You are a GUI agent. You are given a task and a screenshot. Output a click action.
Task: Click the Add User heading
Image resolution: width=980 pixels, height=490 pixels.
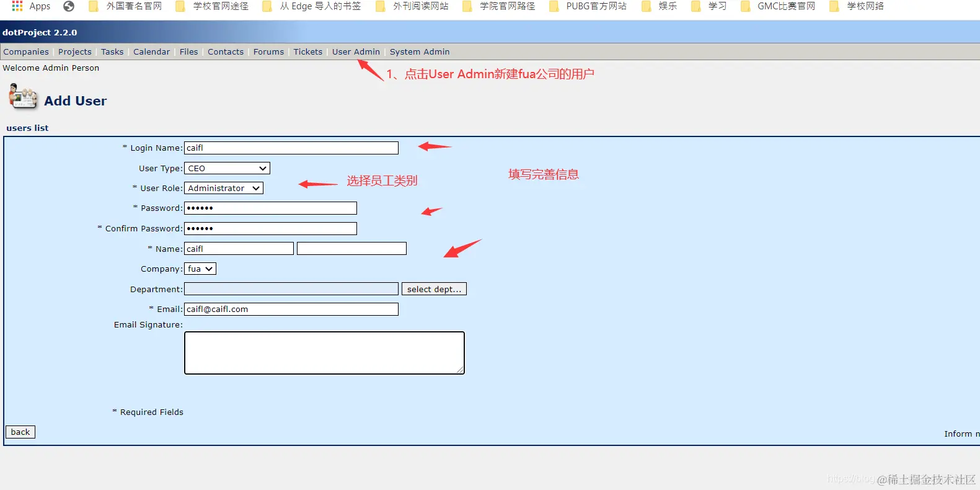pyautogui.click(x=75, y=100)
